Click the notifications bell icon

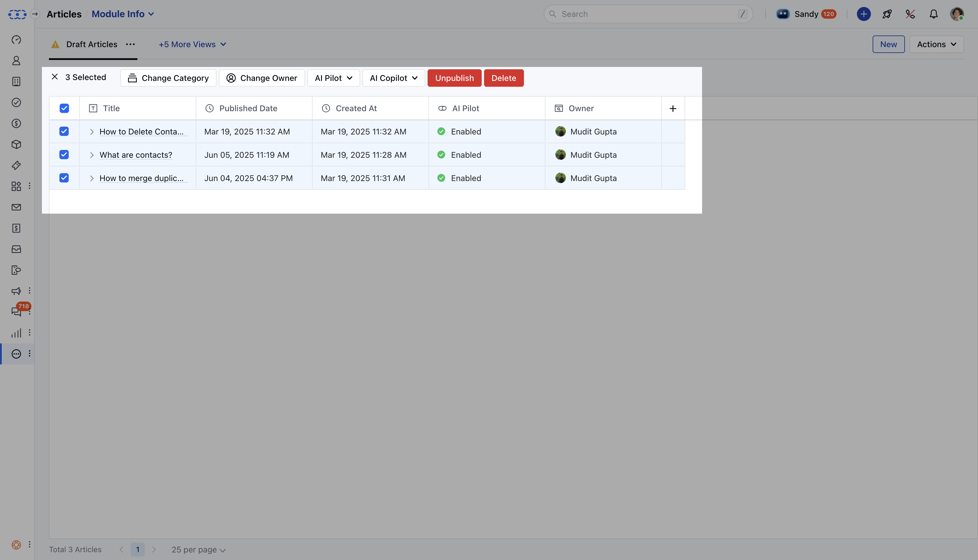pos(933,14)
